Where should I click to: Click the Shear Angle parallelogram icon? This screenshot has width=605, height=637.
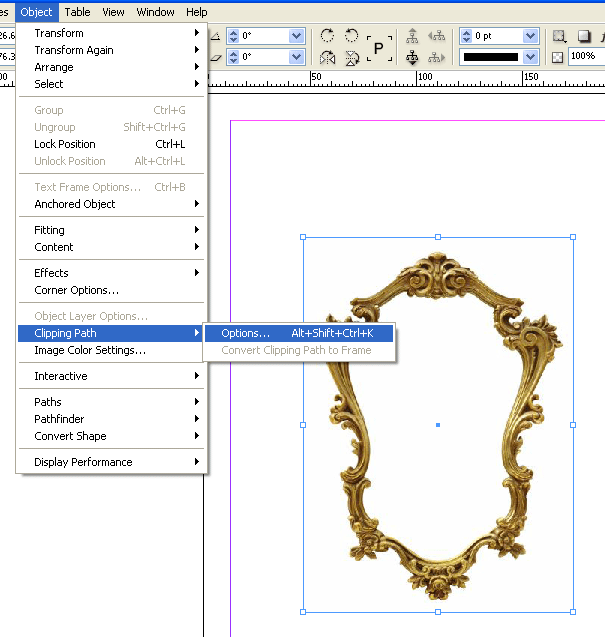tap(216, 58)
